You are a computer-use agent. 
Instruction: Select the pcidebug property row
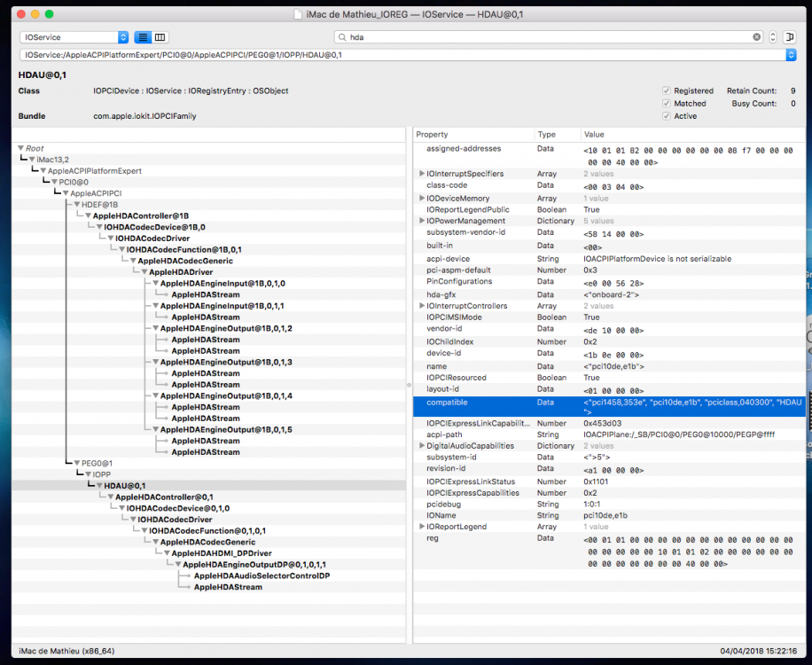pos(610,504)
